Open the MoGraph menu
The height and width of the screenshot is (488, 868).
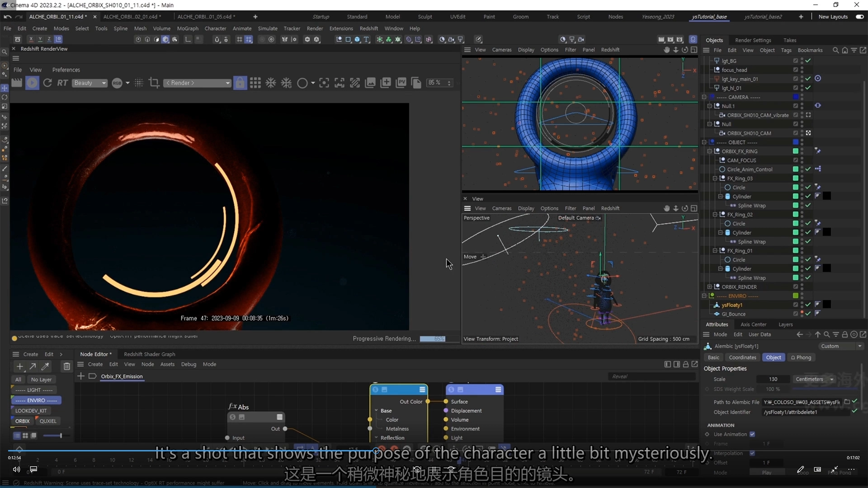click(x=187, y=28)
